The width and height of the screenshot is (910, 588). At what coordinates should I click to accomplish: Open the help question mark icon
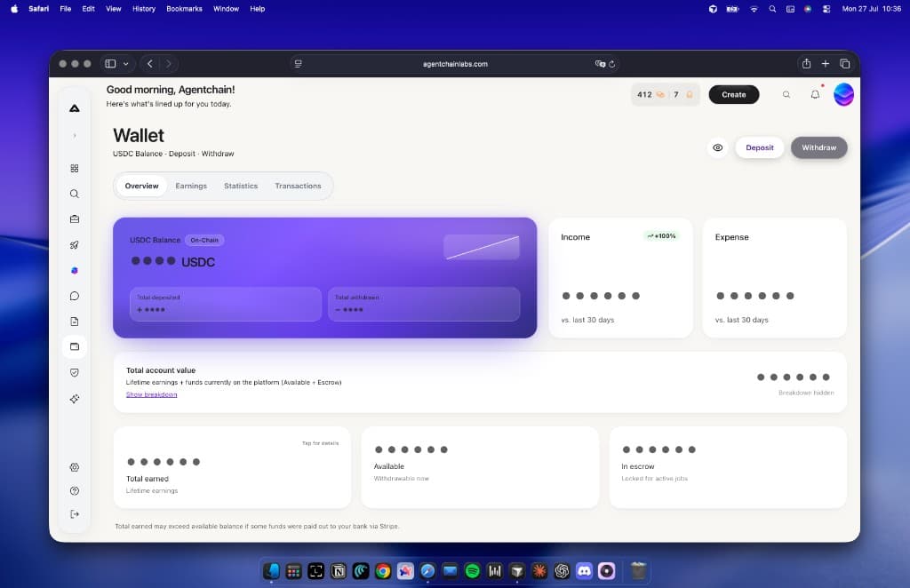point(75,491)
